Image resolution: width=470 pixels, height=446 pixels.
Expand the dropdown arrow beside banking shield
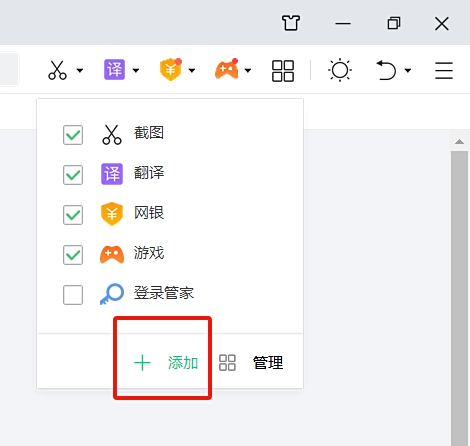tap(192, 70)
